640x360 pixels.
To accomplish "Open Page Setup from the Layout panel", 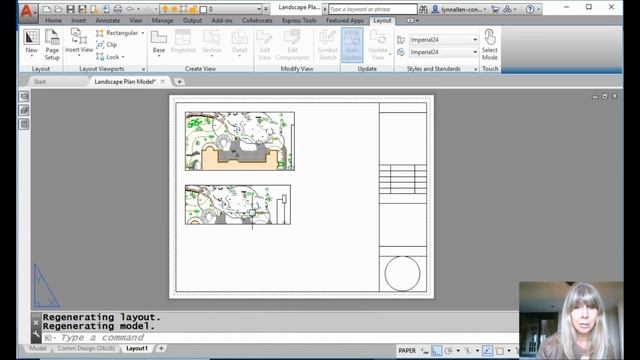I will (52, 45).
